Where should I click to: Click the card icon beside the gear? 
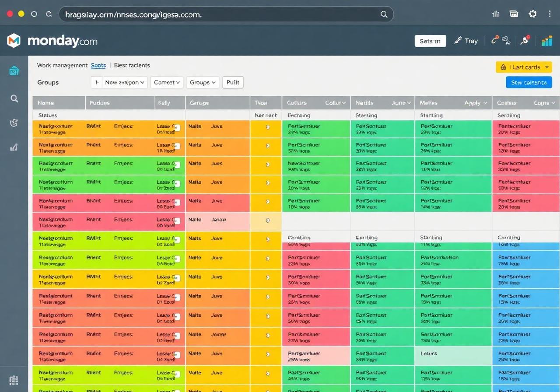point(514,14)
